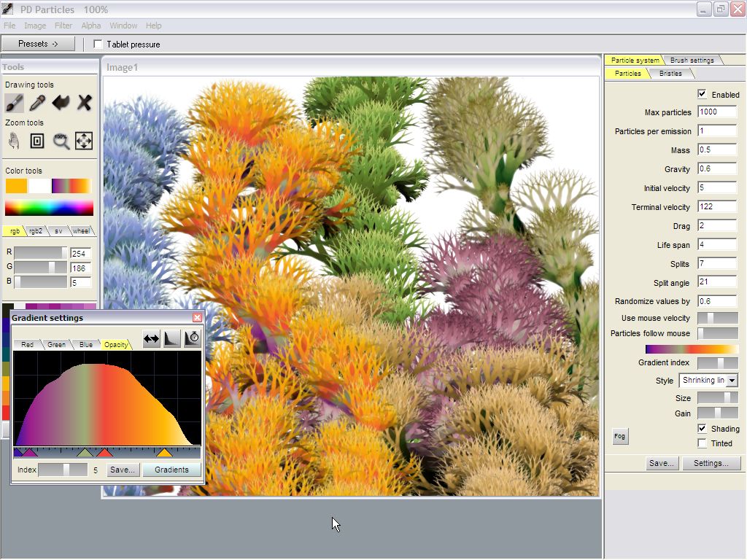The image size is (747, 560).
Task: Click the Settings... button in particle panel
Action: (711, 463)
